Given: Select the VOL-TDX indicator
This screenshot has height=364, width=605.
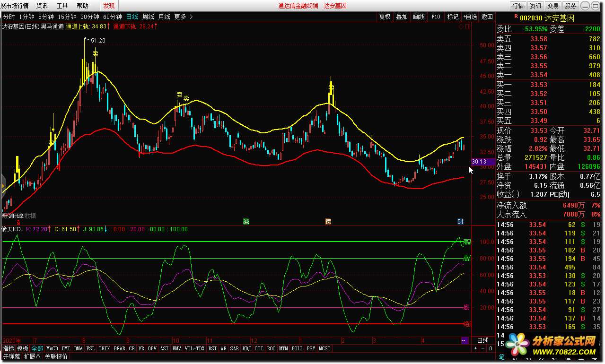Looking at the screenshot, I should click(195, 348).
